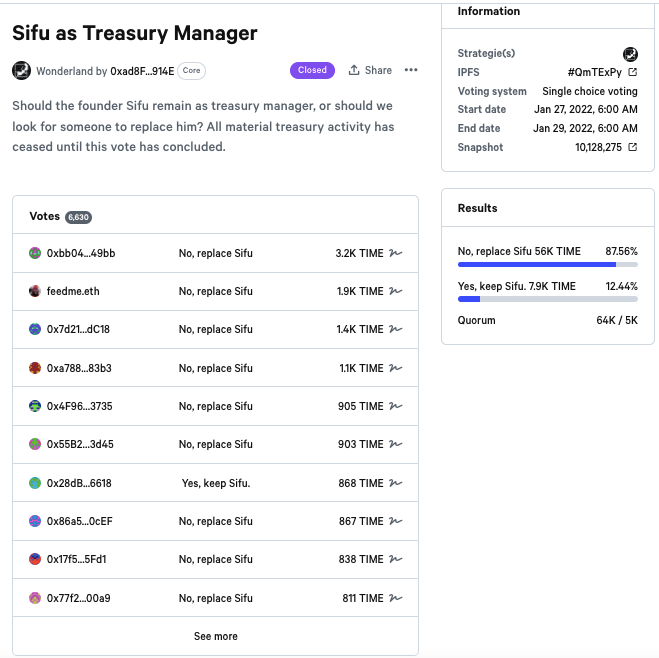Viewport: 659px width, 658px height.
Task: Click the Yes, keep Sifu result bar
Action: click(548, 299)
